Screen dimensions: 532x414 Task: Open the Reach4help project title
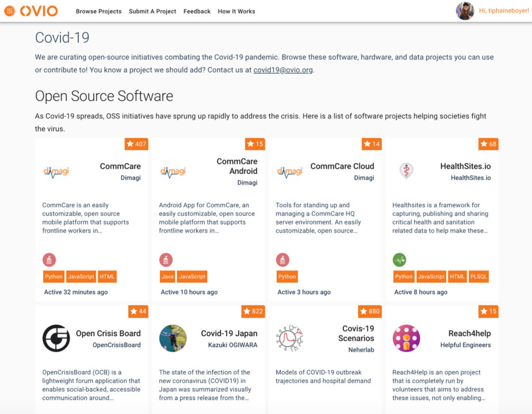point(470,333)
